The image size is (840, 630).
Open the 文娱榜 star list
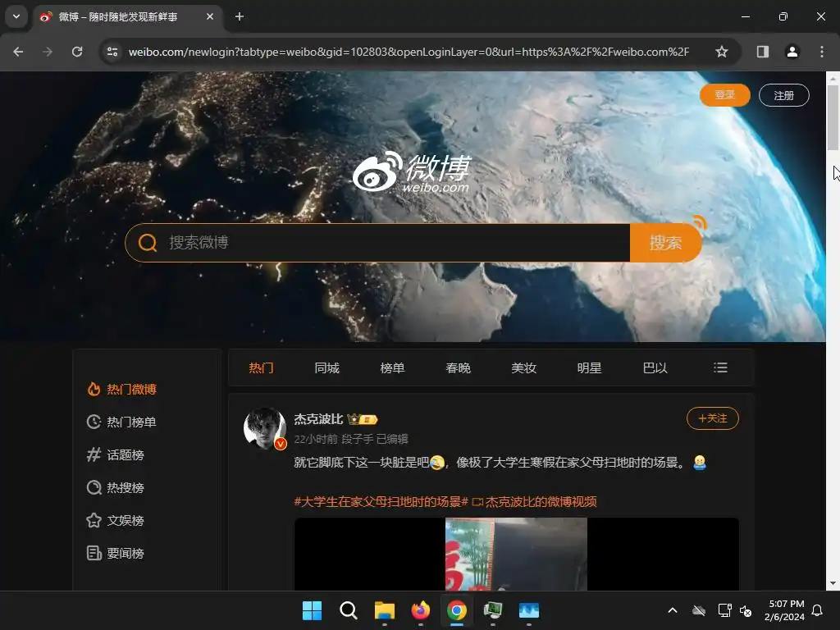point(115,520)
